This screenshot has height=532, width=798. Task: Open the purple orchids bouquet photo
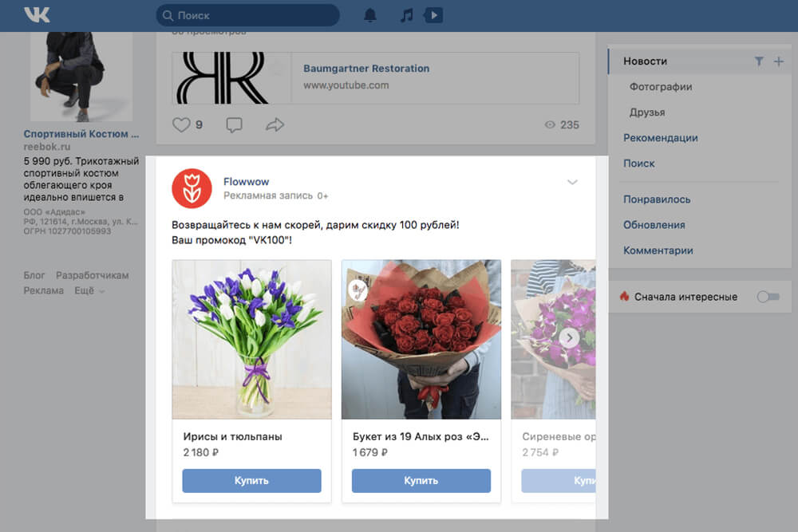pos(553,339)
